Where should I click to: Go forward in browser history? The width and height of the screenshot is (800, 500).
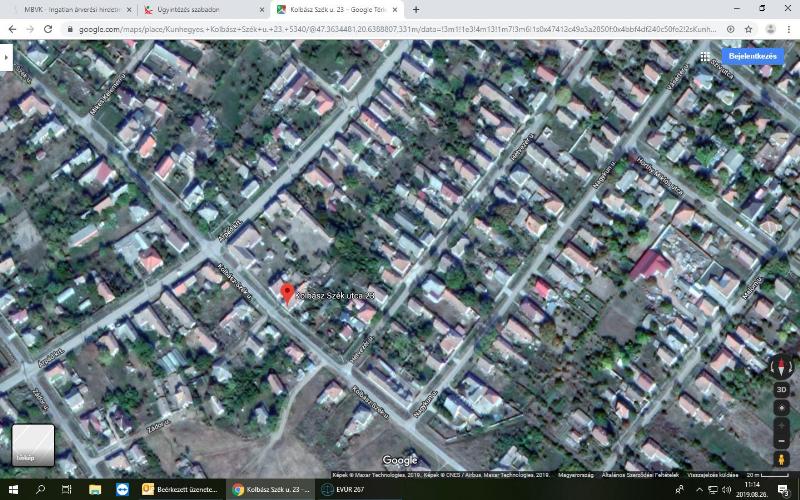(30, 30)
